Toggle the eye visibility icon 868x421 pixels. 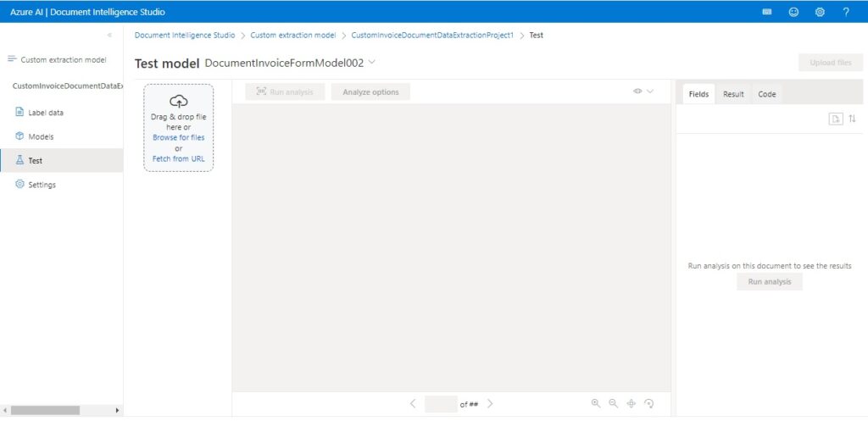(637, 91)
